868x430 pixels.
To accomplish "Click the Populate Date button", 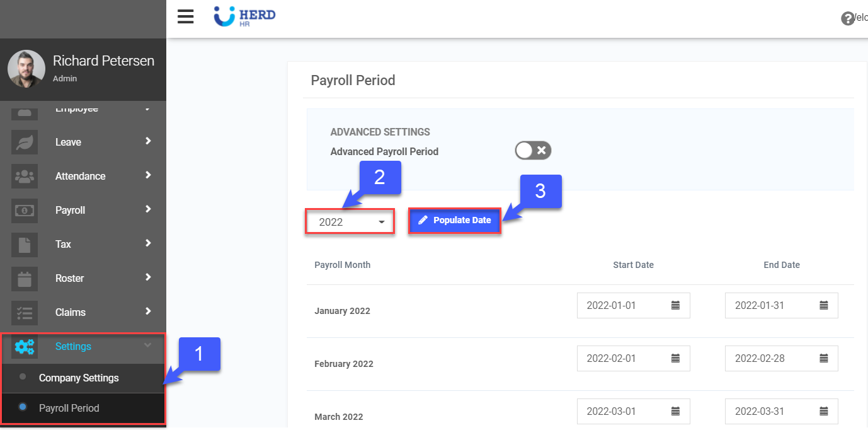I will tap(454, 221).
